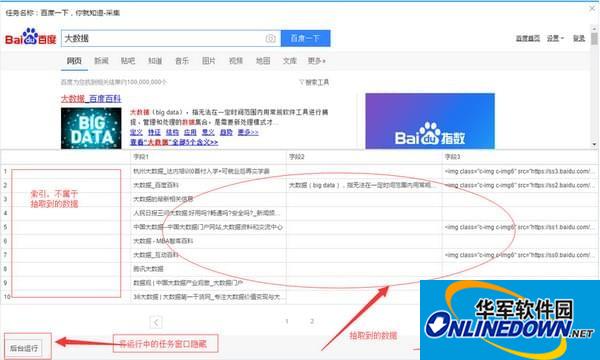Switch to the 地图 tab
The height and width of the screenshot is (360, 600).
click(263, 60)
